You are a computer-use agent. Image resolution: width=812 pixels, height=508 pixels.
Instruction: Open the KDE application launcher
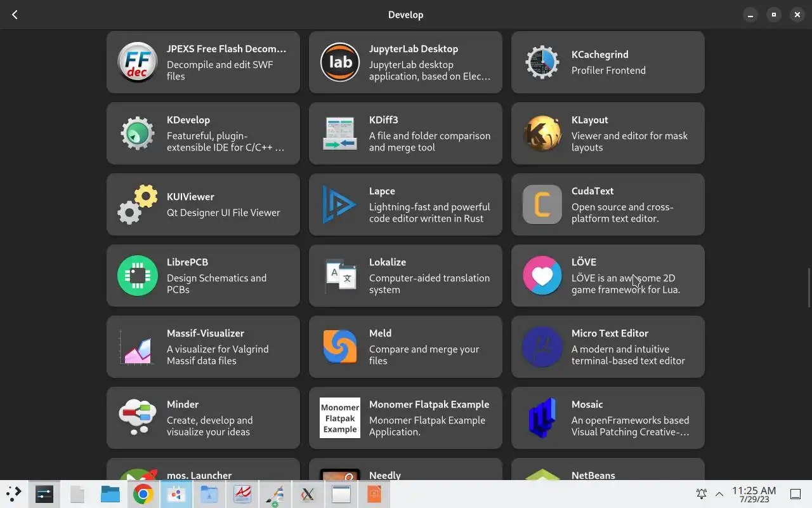pos(14,494)
